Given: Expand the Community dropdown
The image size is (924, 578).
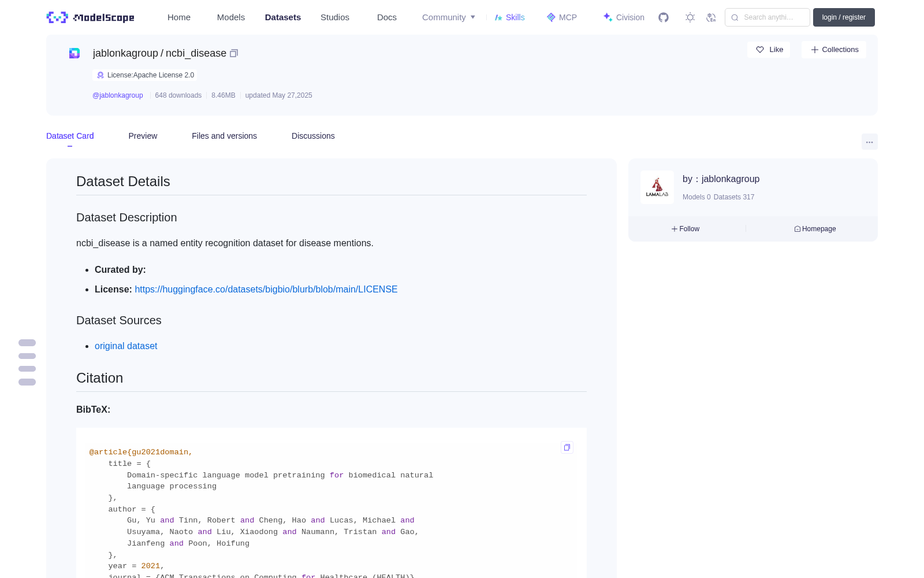Looking at the screenshot, I should [449, 17].
